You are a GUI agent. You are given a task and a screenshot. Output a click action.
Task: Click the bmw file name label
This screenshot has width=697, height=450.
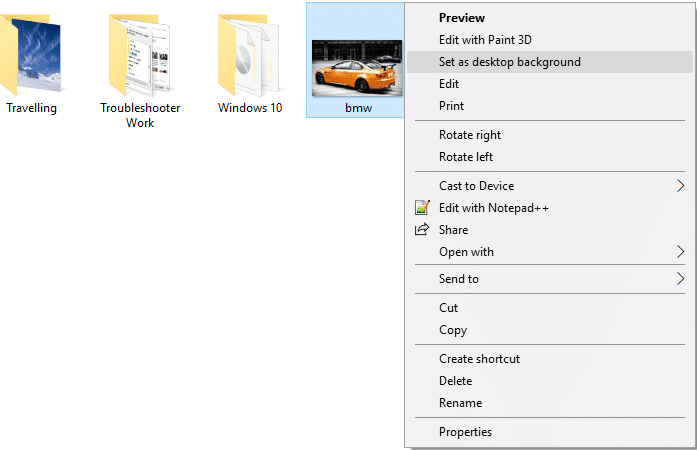[x=358, y=108]
